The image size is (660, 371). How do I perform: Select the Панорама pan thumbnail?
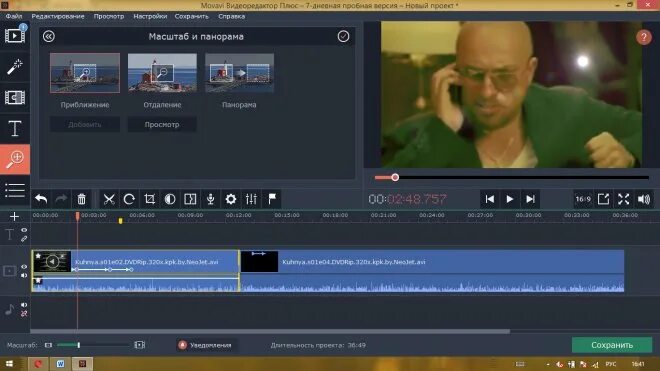pyautogui.click(x=240, y=73)
